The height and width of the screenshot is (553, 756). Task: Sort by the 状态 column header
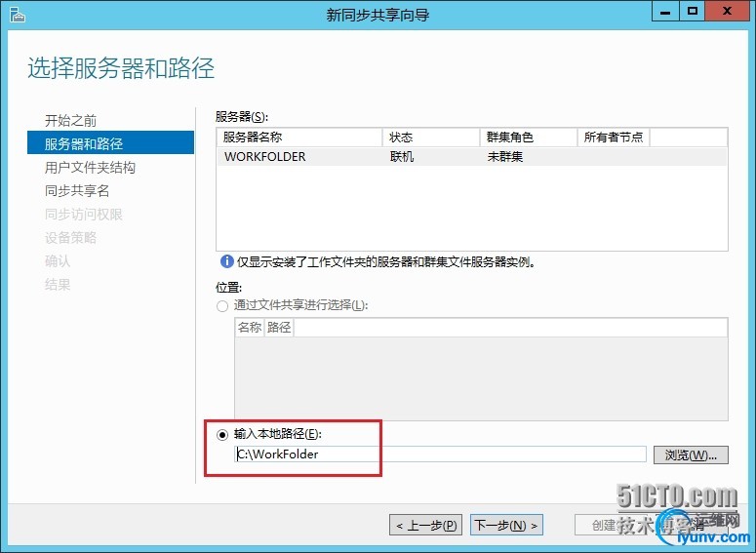[x=431, y=138]
